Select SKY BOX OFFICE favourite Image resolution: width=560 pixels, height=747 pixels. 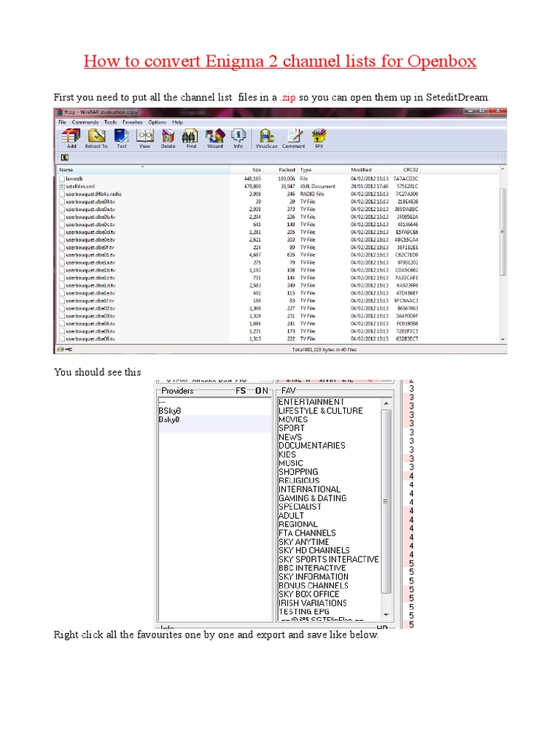tap(308, 594)
